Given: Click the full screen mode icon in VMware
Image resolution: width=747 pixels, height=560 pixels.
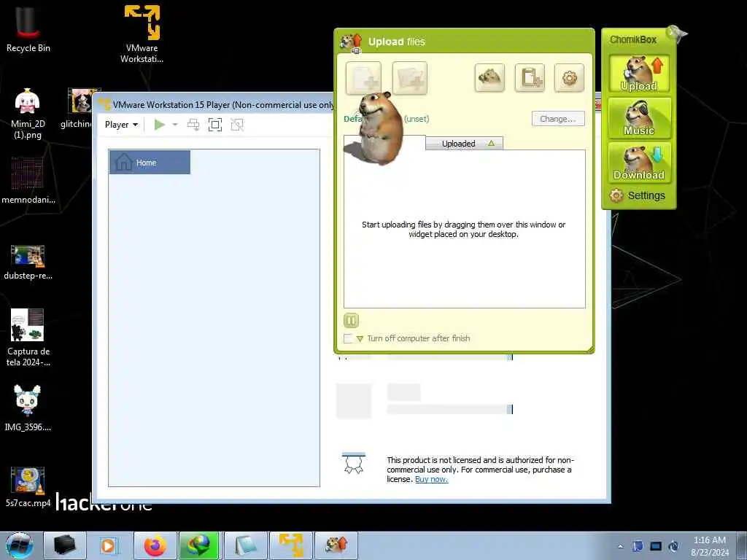Looking at the screenshot, I should 215,125.
